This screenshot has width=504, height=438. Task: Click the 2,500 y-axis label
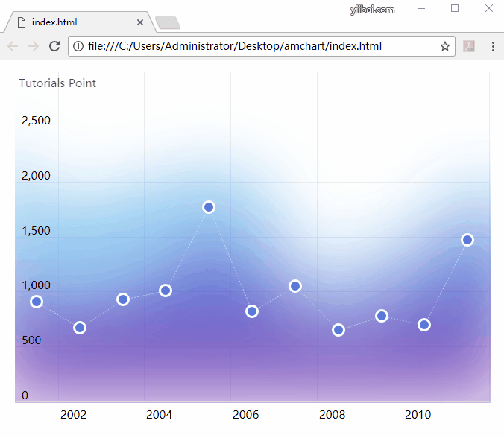(x=36, y=121)
